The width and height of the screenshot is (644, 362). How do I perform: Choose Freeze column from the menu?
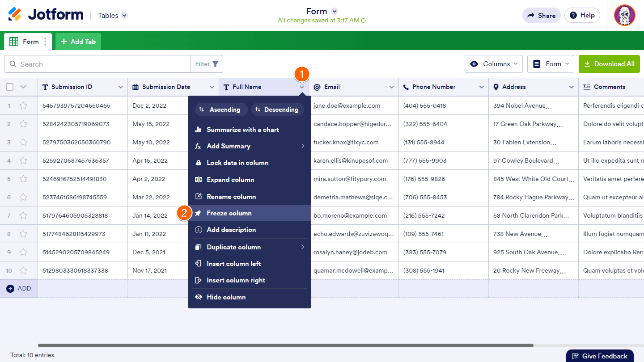(229, 213)
